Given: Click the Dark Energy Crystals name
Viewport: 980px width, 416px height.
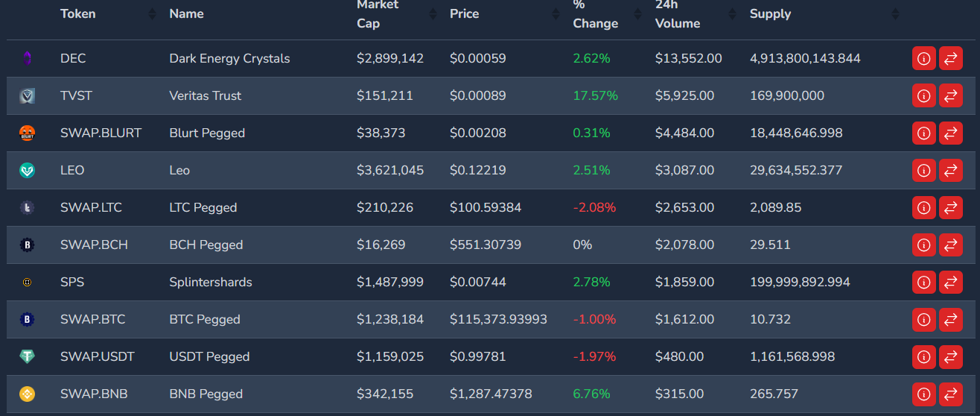Looking at the screenshot, I should pyautogui.click(x=229, y=58).
